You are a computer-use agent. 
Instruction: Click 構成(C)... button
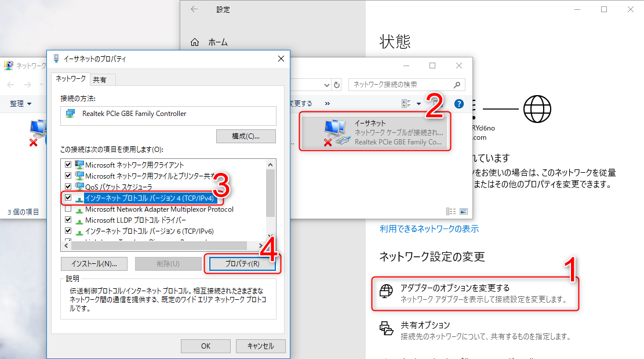pyautogui.click(x=246, y=136)
